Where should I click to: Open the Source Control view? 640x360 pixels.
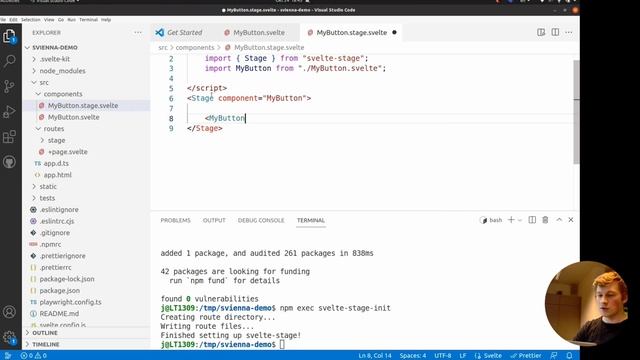coord(9,86)
